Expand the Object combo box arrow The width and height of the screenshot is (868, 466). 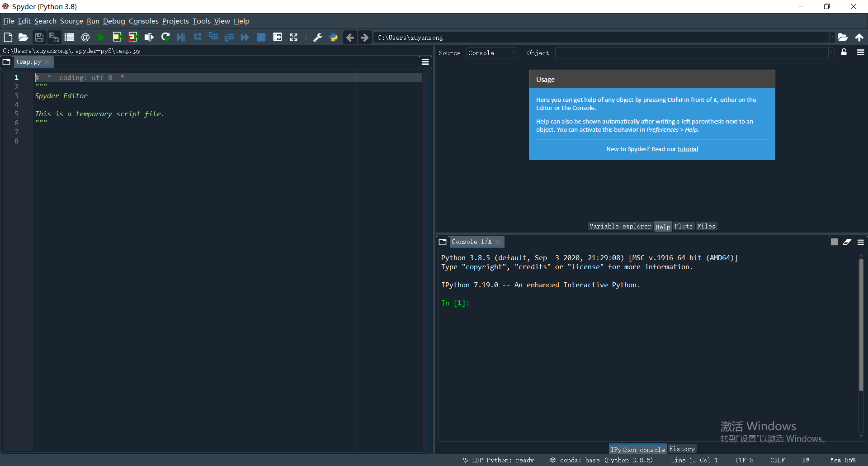[831, 53]
